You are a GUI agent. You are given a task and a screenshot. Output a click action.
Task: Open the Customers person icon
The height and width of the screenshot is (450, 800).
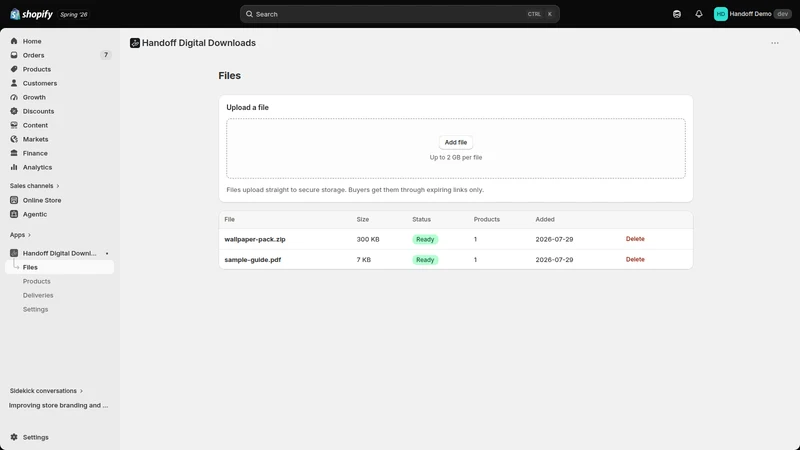coord(14,83)
